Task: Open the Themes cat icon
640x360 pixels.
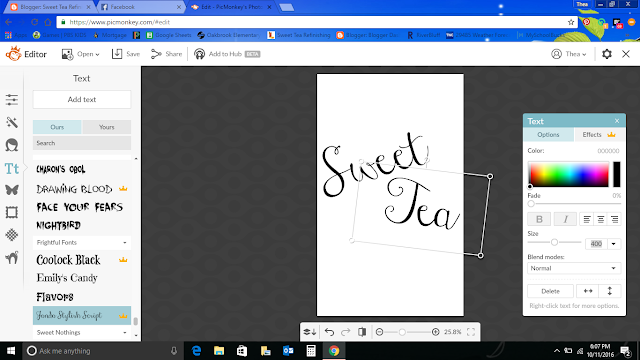Action: tap(12, 258)
